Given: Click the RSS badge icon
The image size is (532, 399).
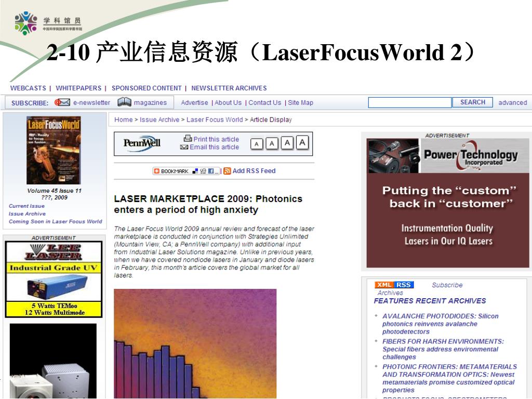Looking at the screenshot, I should (404, 285).
